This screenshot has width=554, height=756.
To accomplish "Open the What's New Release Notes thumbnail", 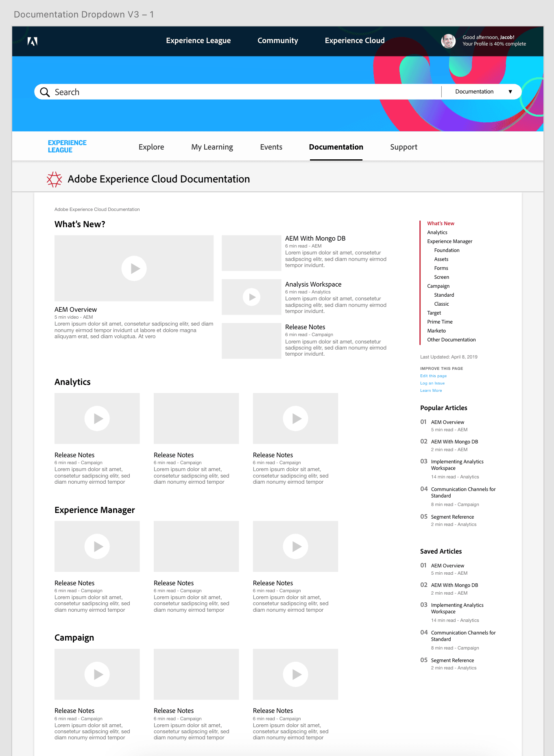I will tap(251, 341).
